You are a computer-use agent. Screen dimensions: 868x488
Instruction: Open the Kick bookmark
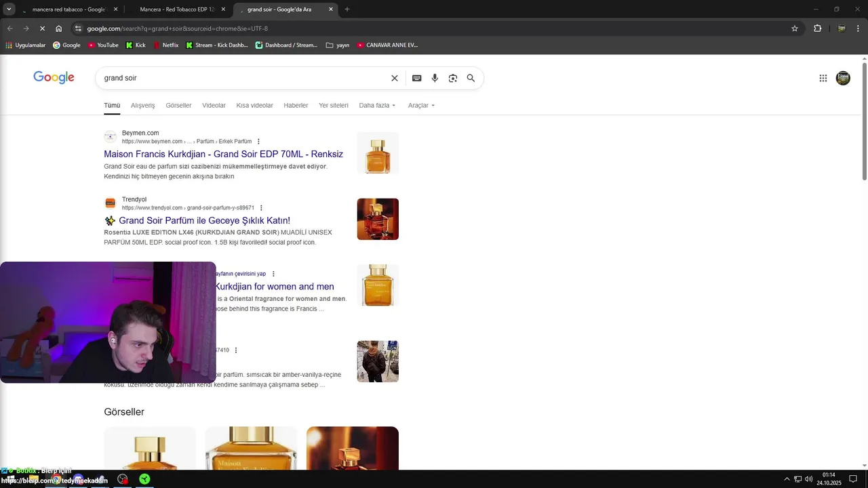136,45
